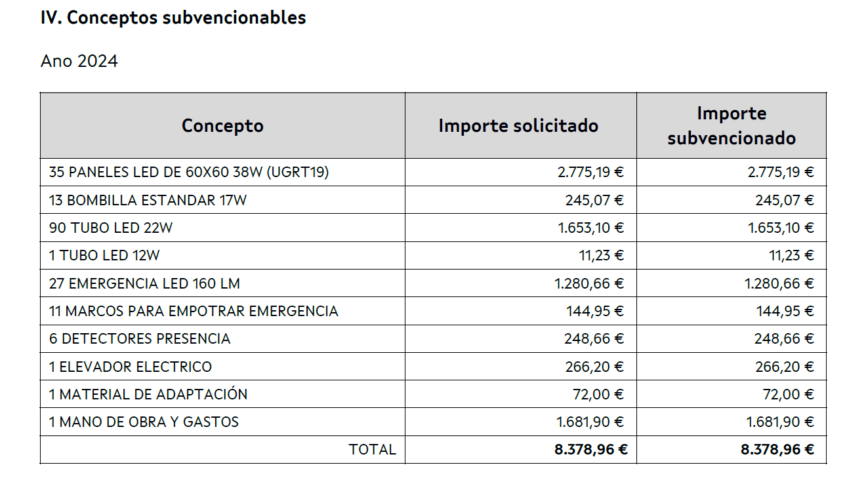Select the '1 MATERIAL DE ADAPTACIÓN' cell
Viewport: 868px width, 484px height.
coord(148,394)
